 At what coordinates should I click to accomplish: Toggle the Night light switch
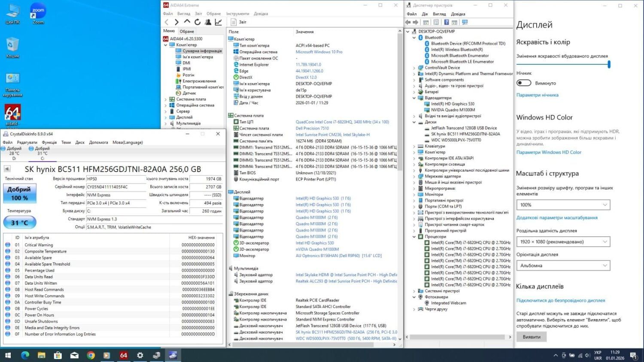[x=524, y=83]
